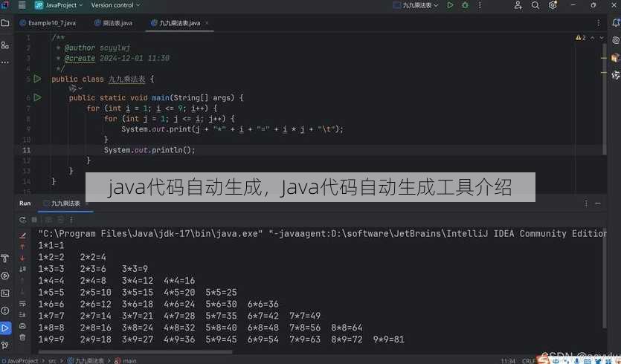This screenshot has height=364, width=621.
Task: Click the warnings count indicator
Action: (581, 38)
